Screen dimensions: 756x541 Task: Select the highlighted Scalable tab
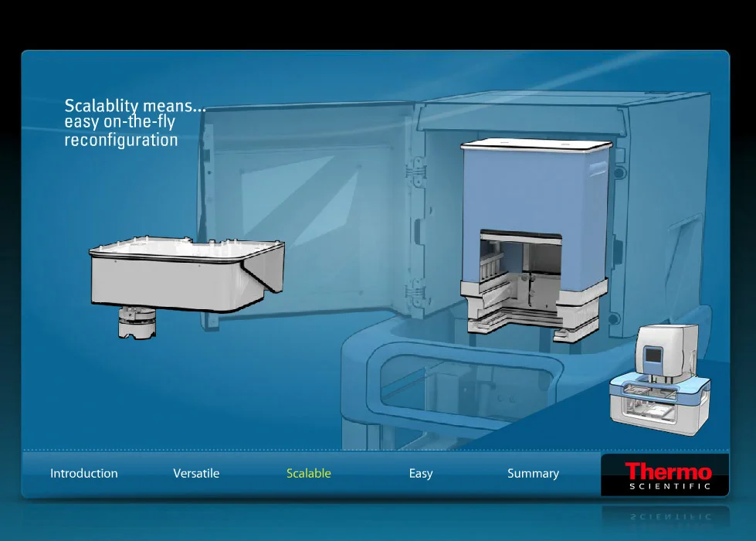[308, 473]
